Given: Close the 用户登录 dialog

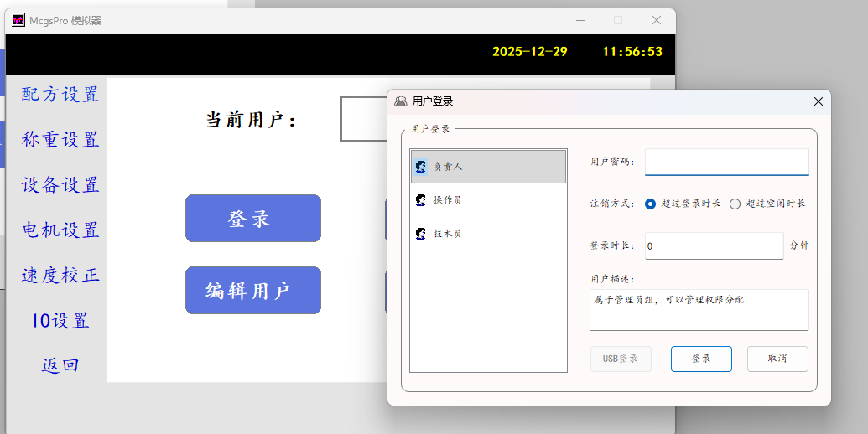Looking at the screenshot, I should 819,101.
